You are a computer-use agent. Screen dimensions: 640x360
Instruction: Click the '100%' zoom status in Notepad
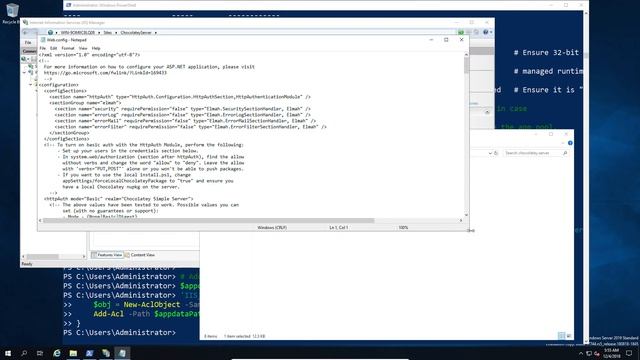pyautogui.click(x=403, y=227)
